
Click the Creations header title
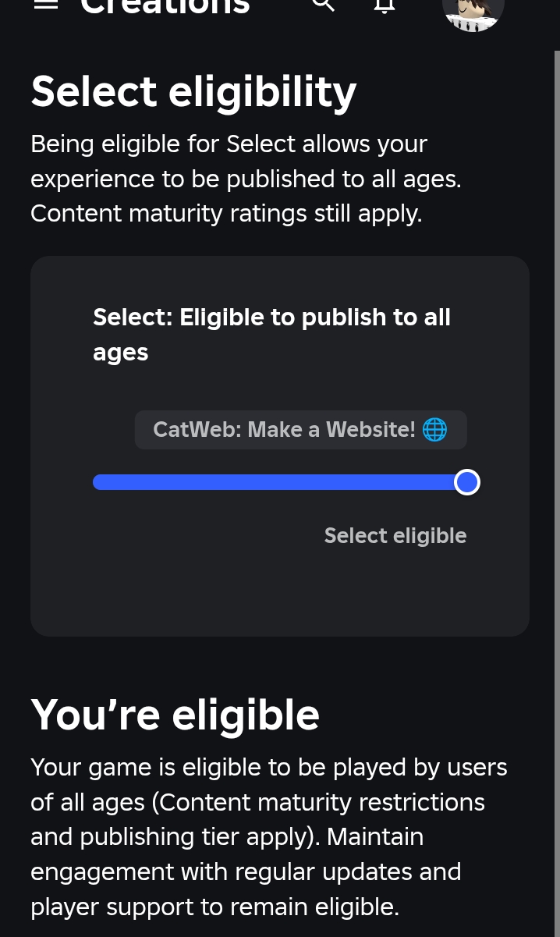[x=165, y=6]
